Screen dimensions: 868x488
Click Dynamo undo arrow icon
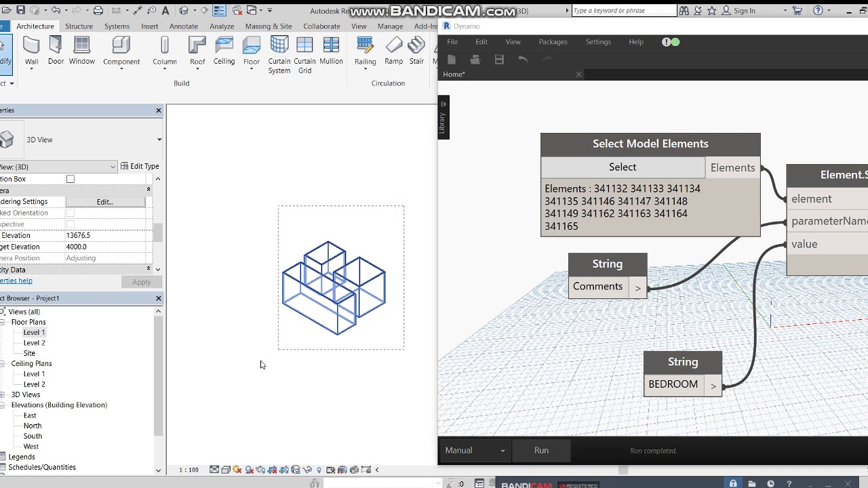[x=523, y=60]
